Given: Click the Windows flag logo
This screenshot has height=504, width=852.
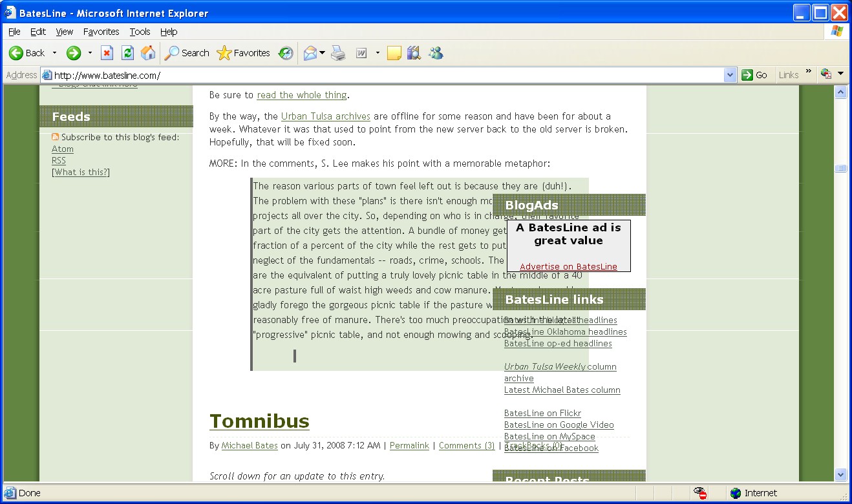Looking at the screenshot, I should 837,31.
